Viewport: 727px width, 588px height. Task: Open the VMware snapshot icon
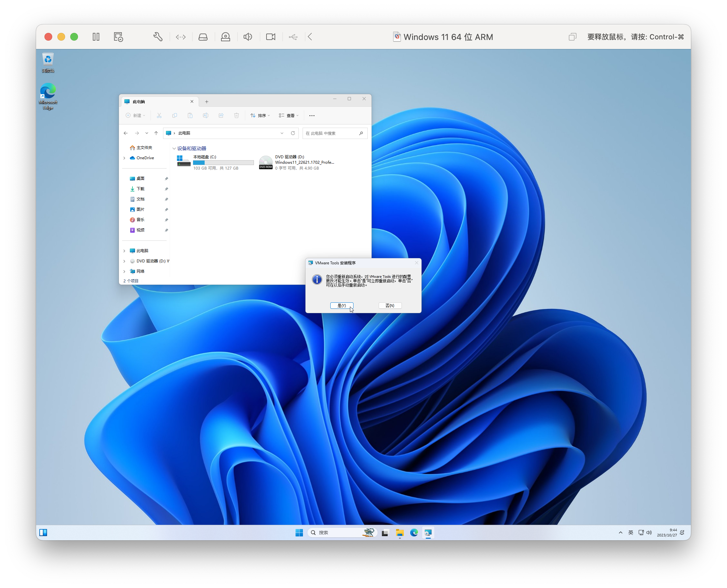coord(118,37)
